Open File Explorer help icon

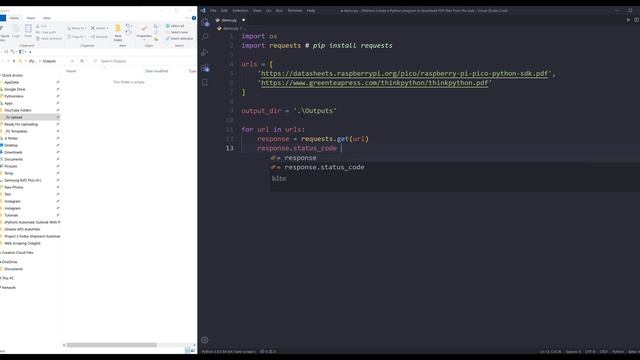pos(194,18)
